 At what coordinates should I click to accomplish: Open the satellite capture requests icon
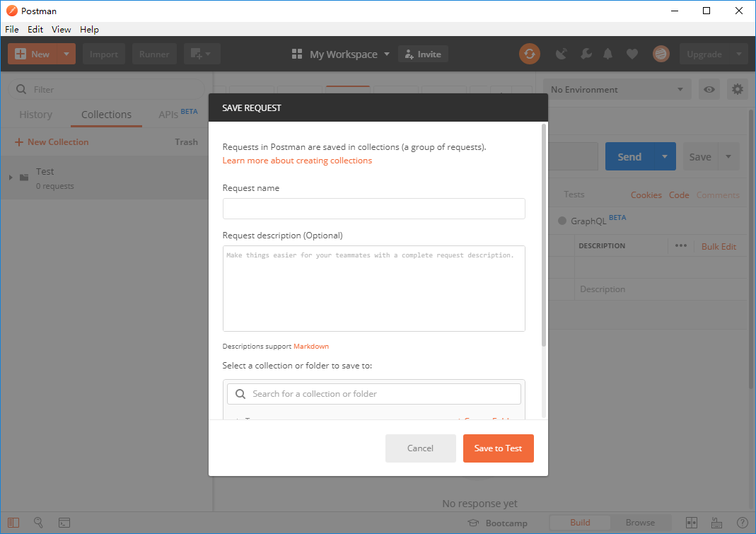562,54
